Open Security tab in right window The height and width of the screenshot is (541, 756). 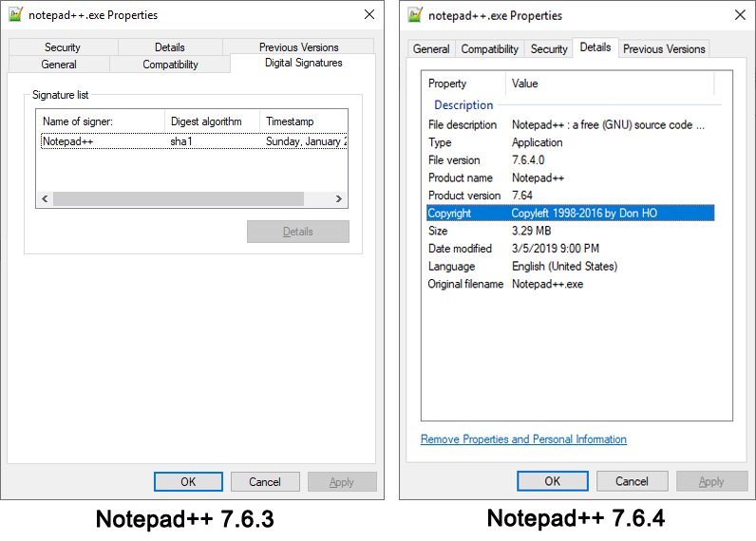pos(549,49)
